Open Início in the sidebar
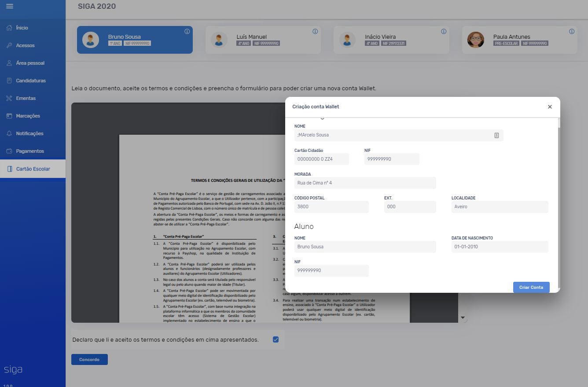Viewport: 588px width, 387px height. (22, 28)
